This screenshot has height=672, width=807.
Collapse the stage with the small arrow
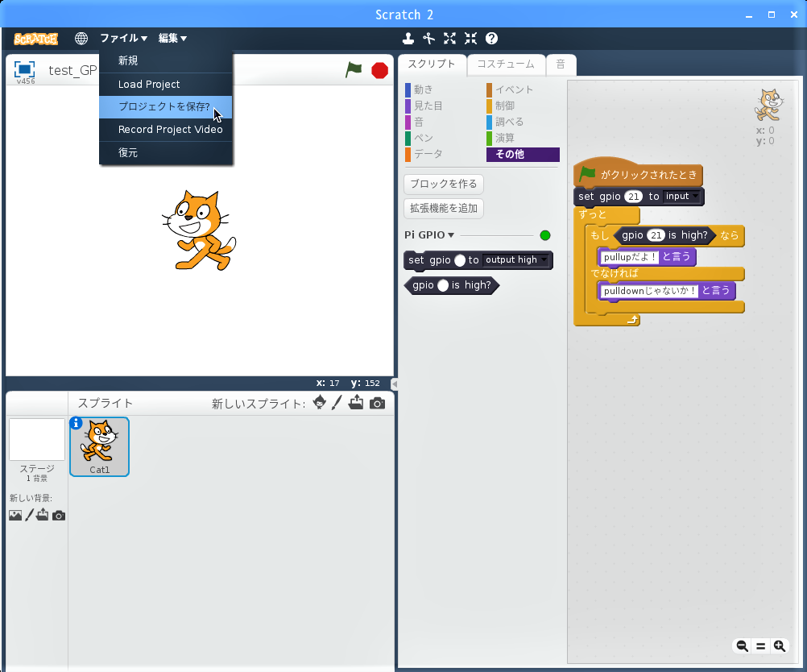(394, 384)
